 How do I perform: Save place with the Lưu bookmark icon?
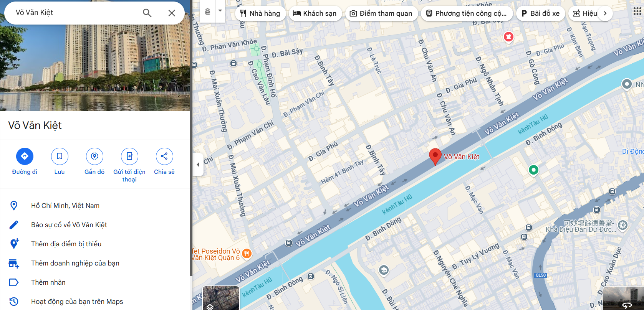pyautogui.click(x=60, y=156)
